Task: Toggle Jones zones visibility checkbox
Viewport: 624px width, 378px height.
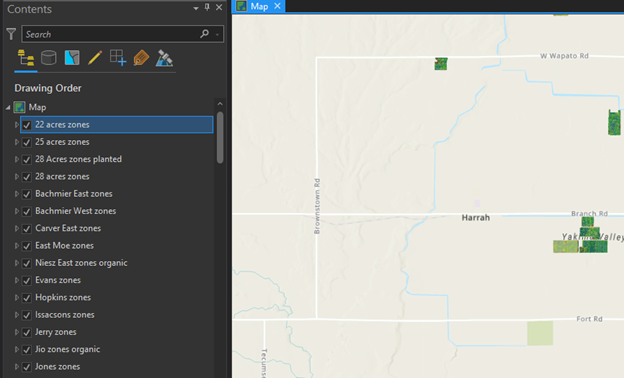Action: [27, 367]
